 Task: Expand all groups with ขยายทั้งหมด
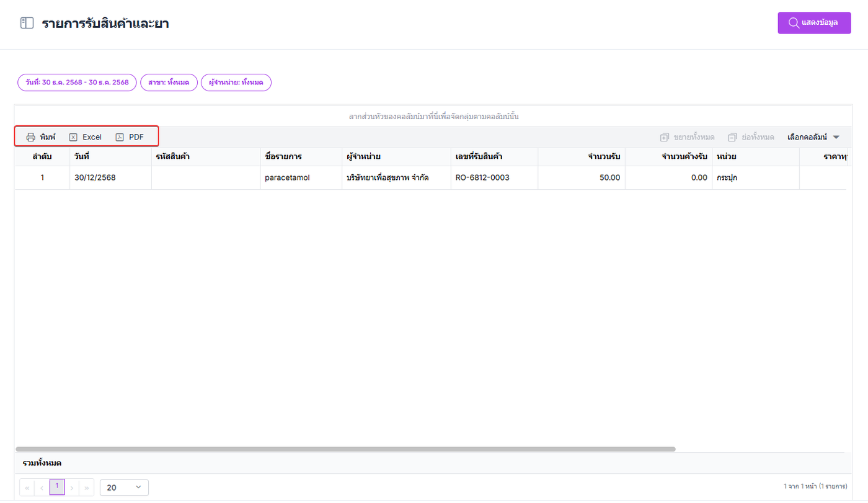[687, 137]
